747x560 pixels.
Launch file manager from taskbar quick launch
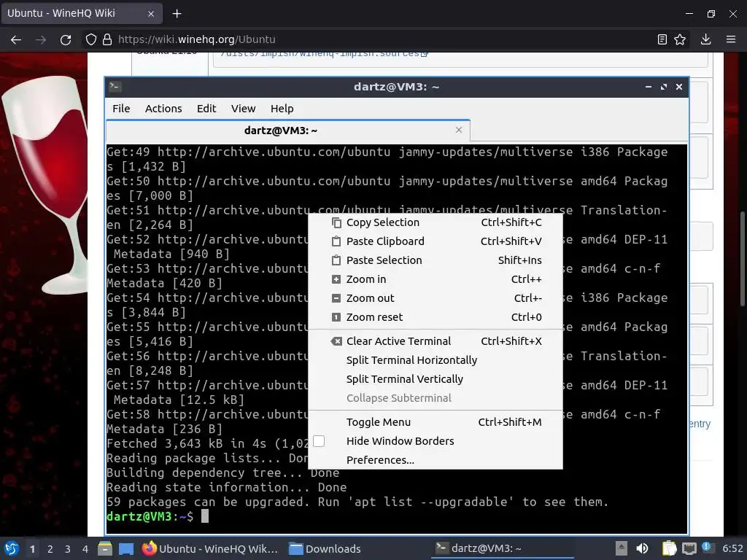[x=105, y=548]
